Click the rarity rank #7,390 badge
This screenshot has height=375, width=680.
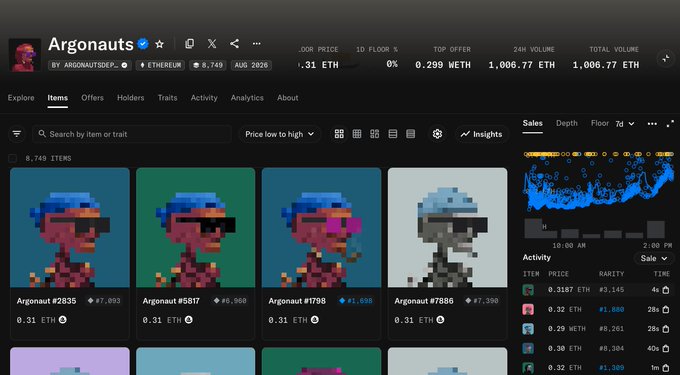482,300
